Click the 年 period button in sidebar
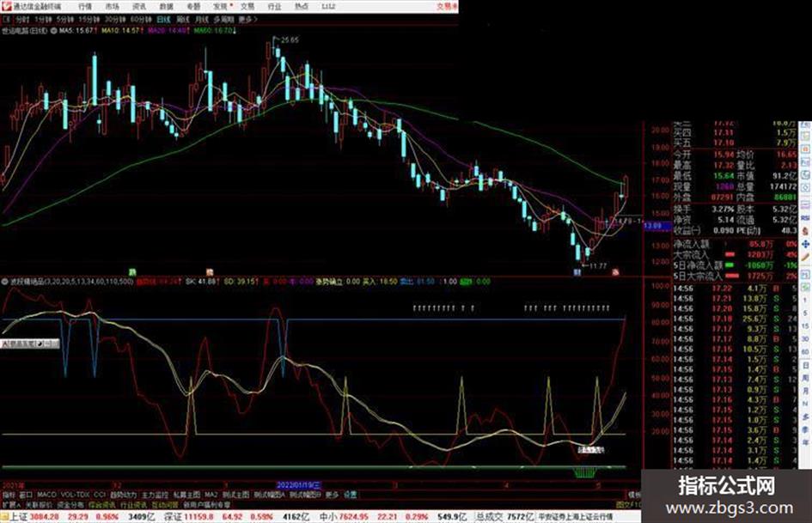Viewport: 812px width, 523px height. pos(805,442)
